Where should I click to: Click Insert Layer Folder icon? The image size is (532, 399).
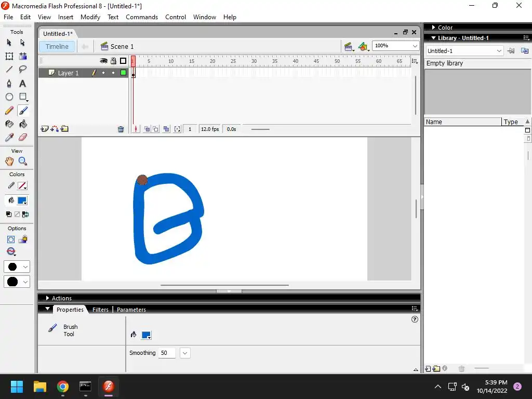pyautogui.click(x=64, y=129)
